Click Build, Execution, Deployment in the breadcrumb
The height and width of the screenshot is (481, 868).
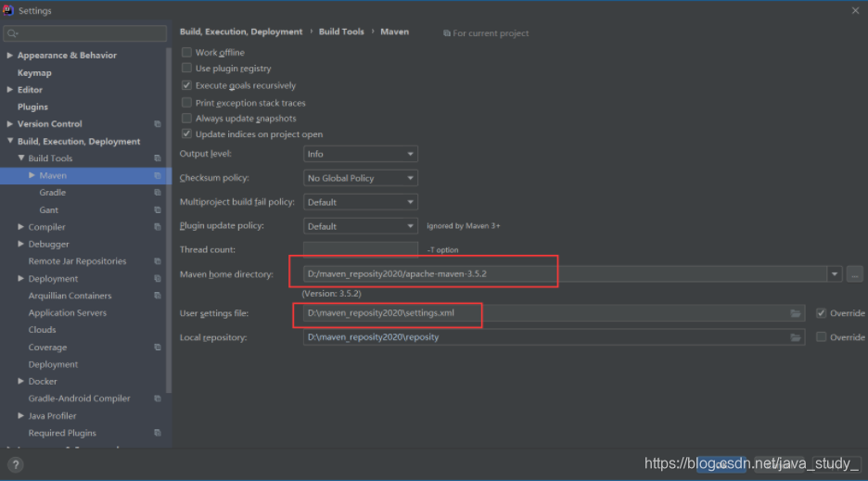pos(241,32)
